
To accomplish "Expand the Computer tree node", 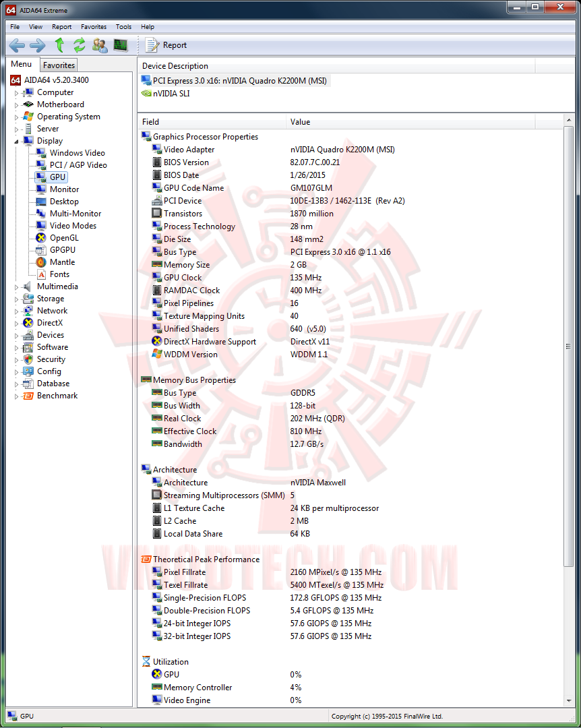I will pos(16,93).
